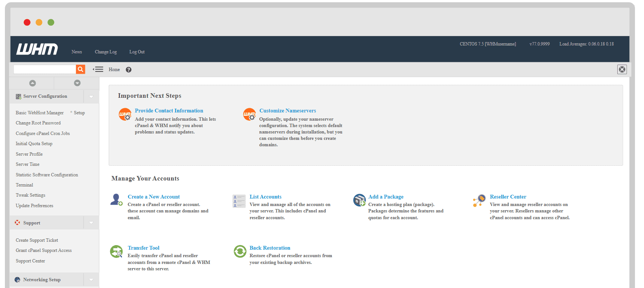Toggle the sidebar menu hamburger icon
Image resolution: width=644 pixels, height=288 pixels.
pos(98,69)
